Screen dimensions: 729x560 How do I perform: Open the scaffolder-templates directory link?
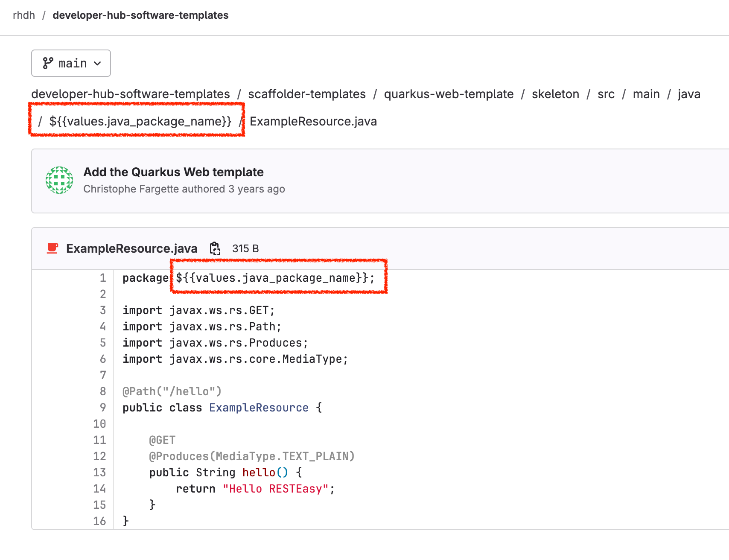pos(307,94)
